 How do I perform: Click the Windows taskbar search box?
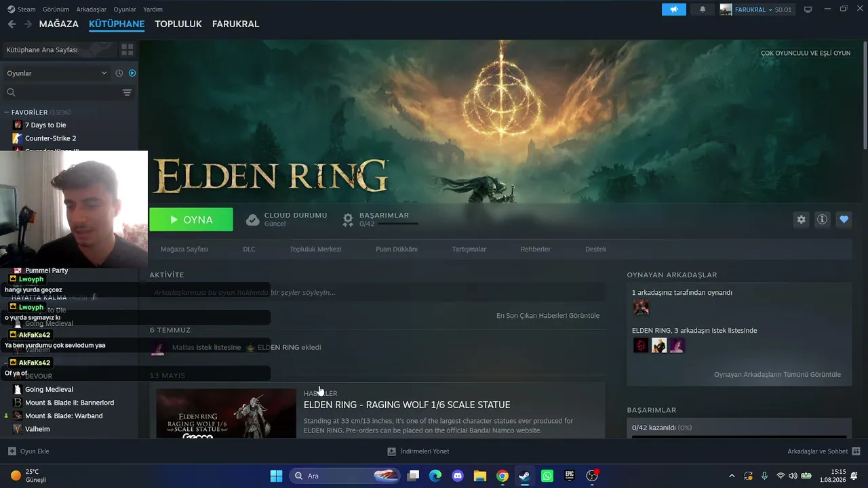(346, 476)
